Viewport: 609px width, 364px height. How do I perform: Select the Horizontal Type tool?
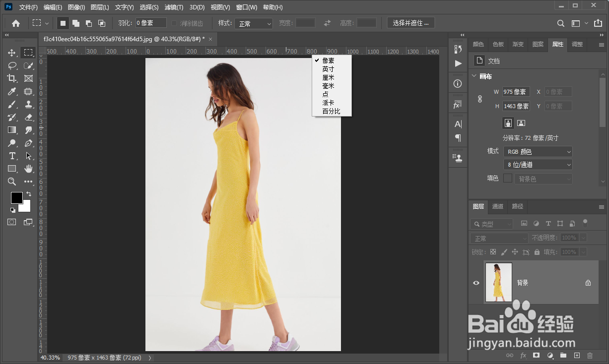coord(12,156)
